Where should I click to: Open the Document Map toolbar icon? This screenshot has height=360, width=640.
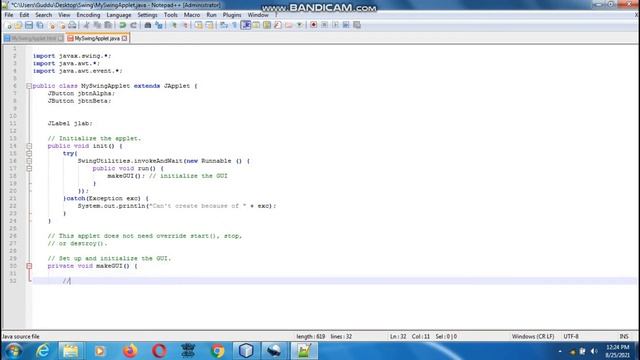pyautogui.click(x=267, y=25)
